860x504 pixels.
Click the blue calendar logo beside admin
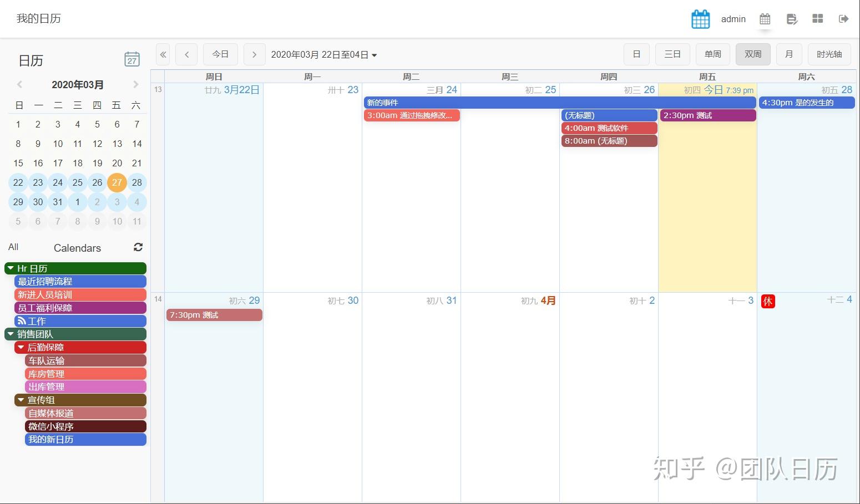[700, 19]
